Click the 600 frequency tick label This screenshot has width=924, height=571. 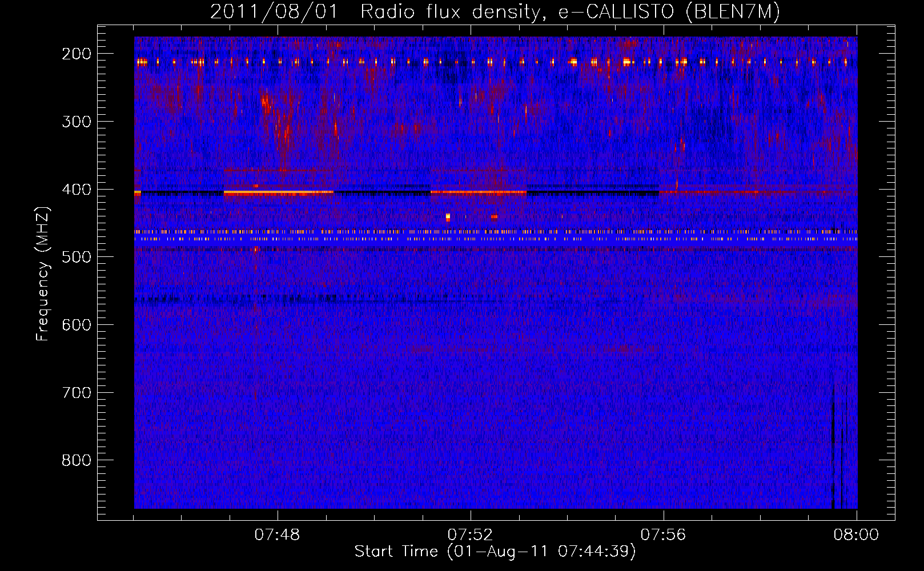tap(77, 325)
